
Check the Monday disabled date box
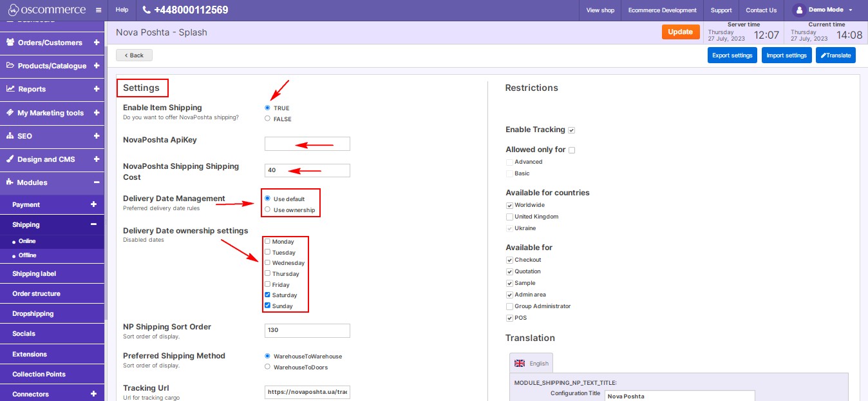pyautogui.click(x=267, y=242)
